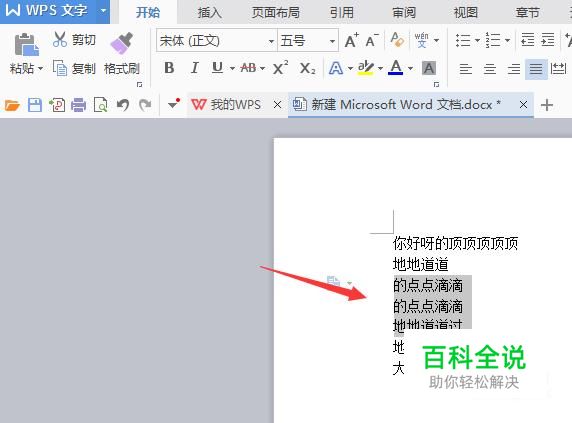Click the Paste clipboard icon
Viewport: 572px width, 423px height.
[26, 44]
